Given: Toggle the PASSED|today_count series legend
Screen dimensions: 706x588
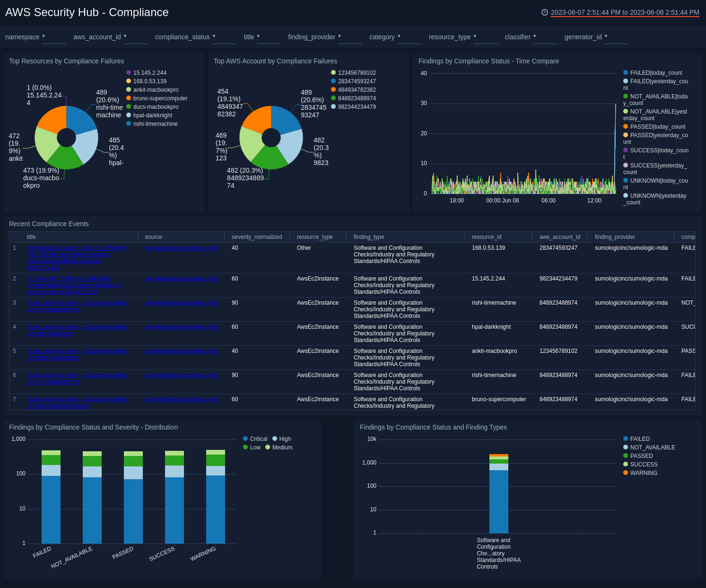Looking at the screenshot, I should (x=654, y=127).
